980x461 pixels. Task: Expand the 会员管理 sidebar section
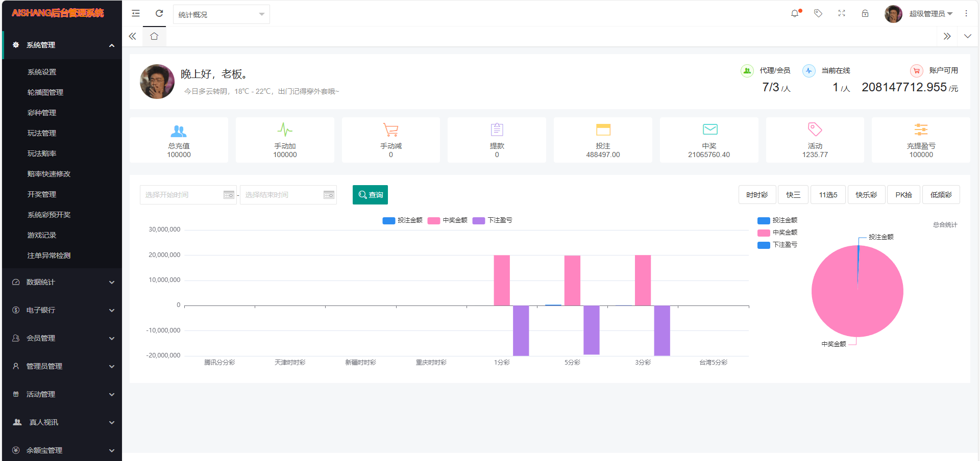(61, 338)
